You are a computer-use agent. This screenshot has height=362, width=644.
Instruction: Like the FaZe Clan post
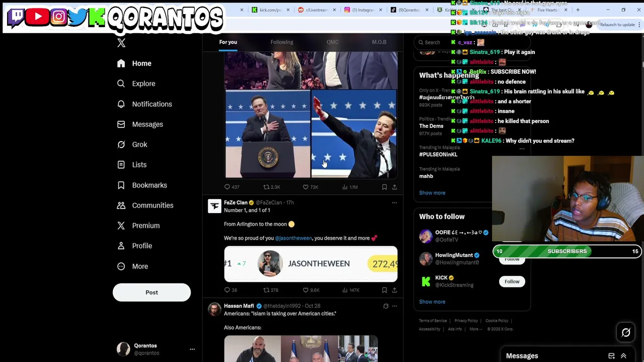(x=310, y=290)
